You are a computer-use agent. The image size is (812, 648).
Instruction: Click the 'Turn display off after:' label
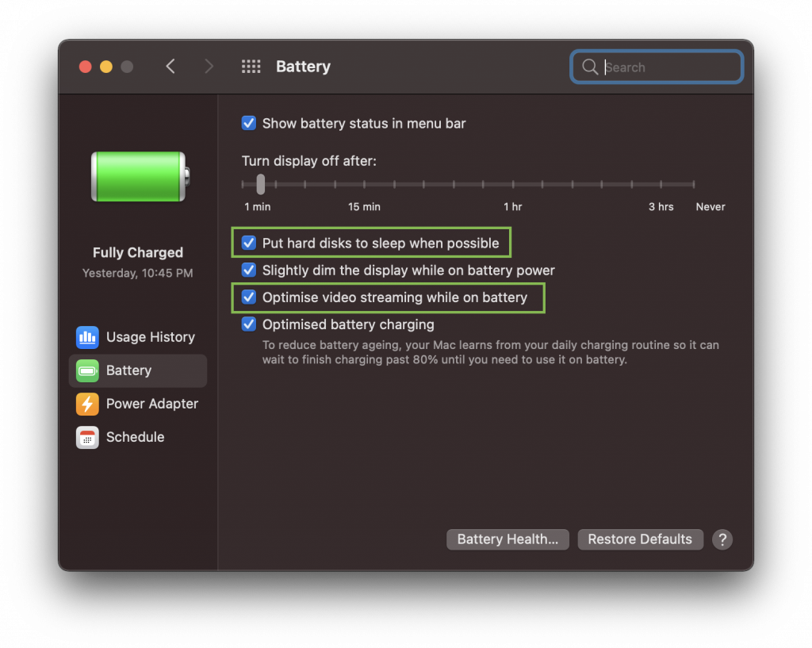tap(309, 161)
